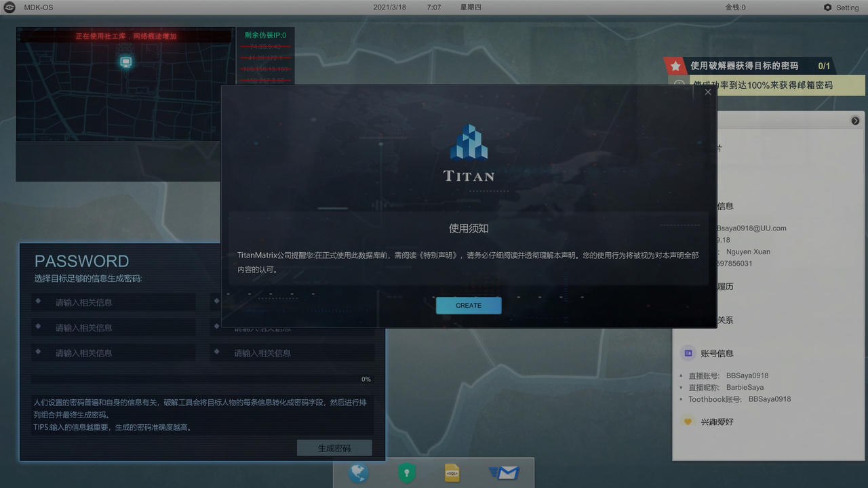The height and width of the screenshot is (488, 868).
Task: Click the quest title 使用破解器获得目标的密码
Action: [744, 66]
